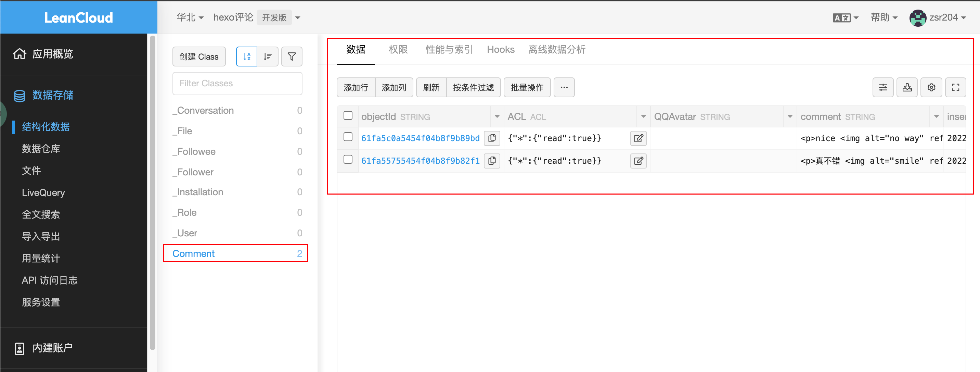This screenshot has height=372, width=980.
Task: Switch to the 权限 tab
Action: [x=398, y=50]
